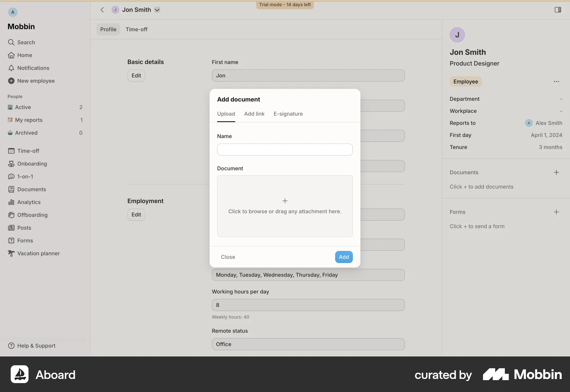The height and width of the screenshot is (392, 570).
Task: Open Offboarding from sidebar
Action: coord(32,215)
